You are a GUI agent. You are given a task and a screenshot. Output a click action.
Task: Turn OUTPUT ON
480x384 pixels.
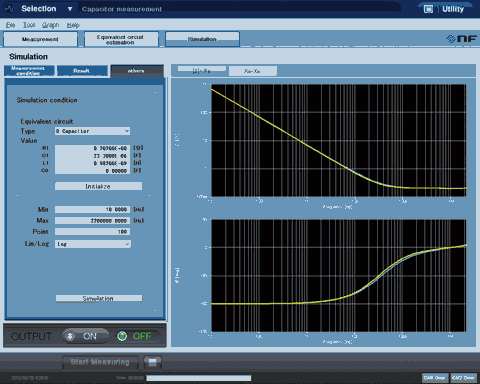86,336
